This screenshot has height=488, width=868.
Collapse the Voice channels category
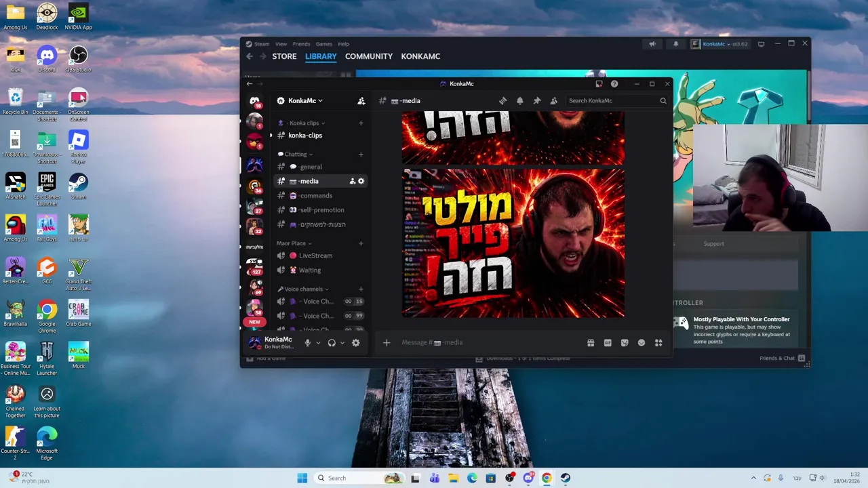[303, 289]
